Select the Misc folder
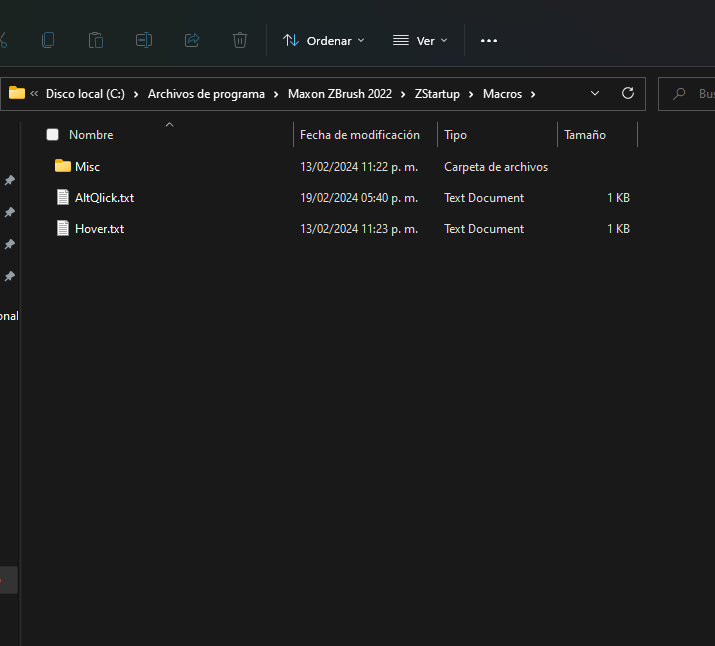This screenshot has width=715, height=646. 87,166
